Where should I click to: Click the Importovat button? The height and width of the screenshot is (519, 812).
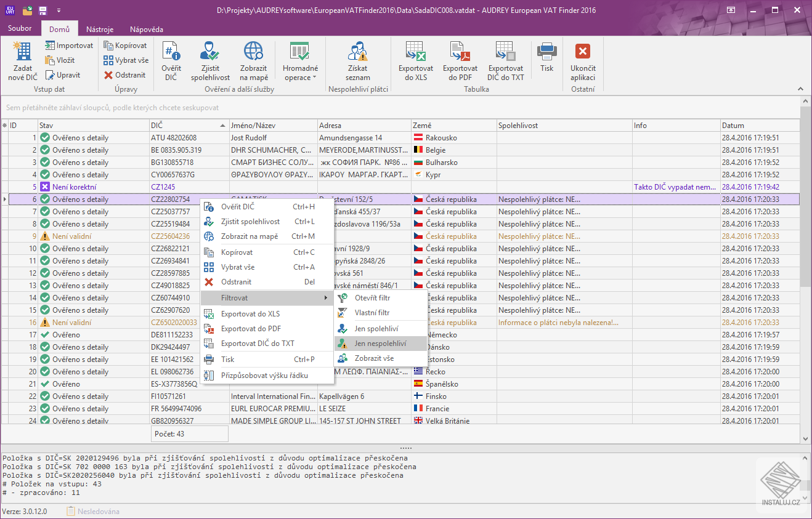tap(68, 45)
